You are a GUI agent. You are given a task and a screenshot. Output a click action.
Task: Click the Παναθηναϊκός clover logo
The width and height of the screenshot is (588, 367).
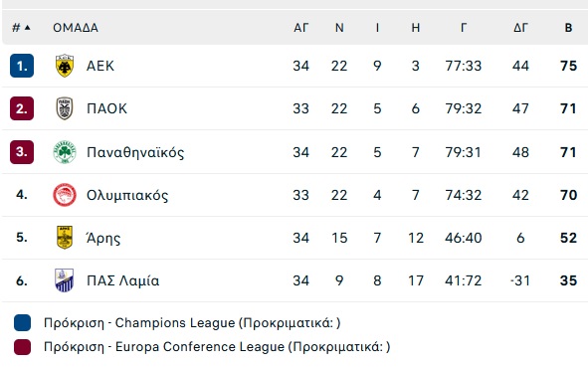point(65,152)
